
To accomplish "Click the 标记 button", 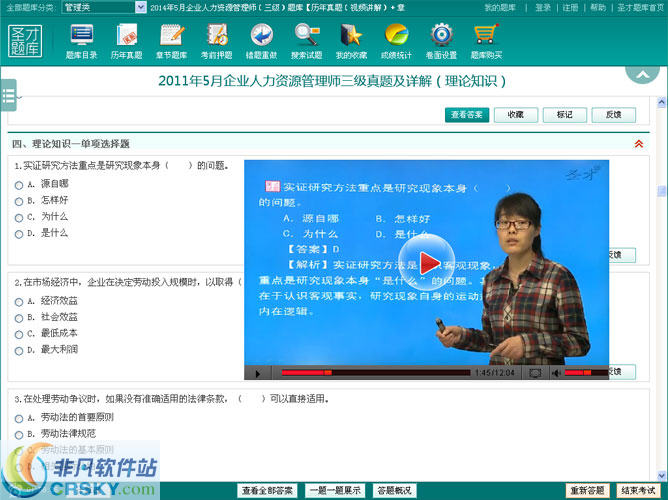I will [x=564, y=115].
